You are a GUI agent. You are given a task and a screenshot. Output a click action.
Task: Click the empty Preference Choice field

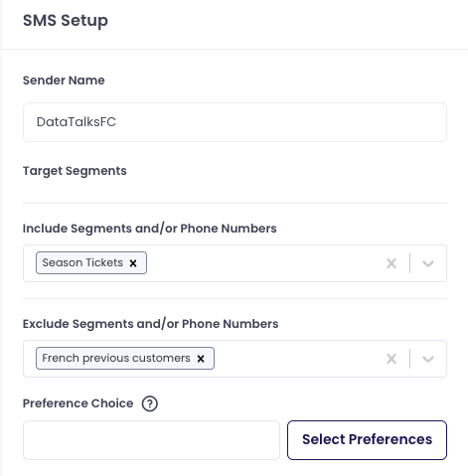(151, 440)
